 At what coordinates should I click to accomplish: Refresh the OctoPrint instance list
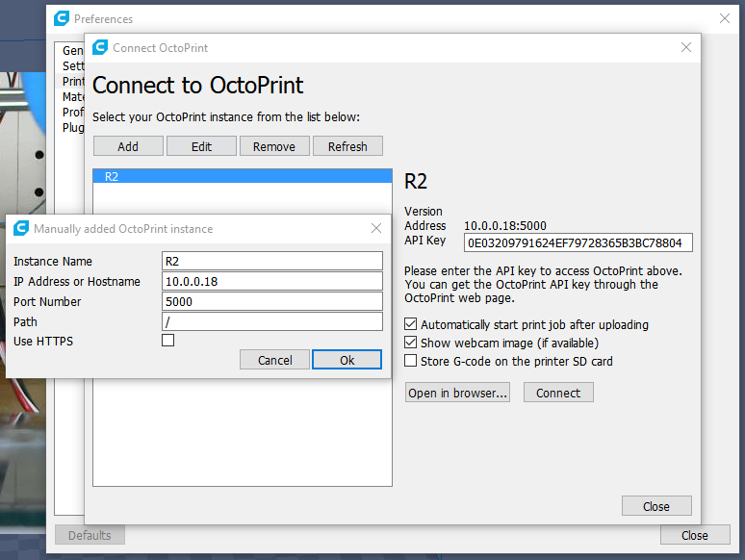pos(347,146)
